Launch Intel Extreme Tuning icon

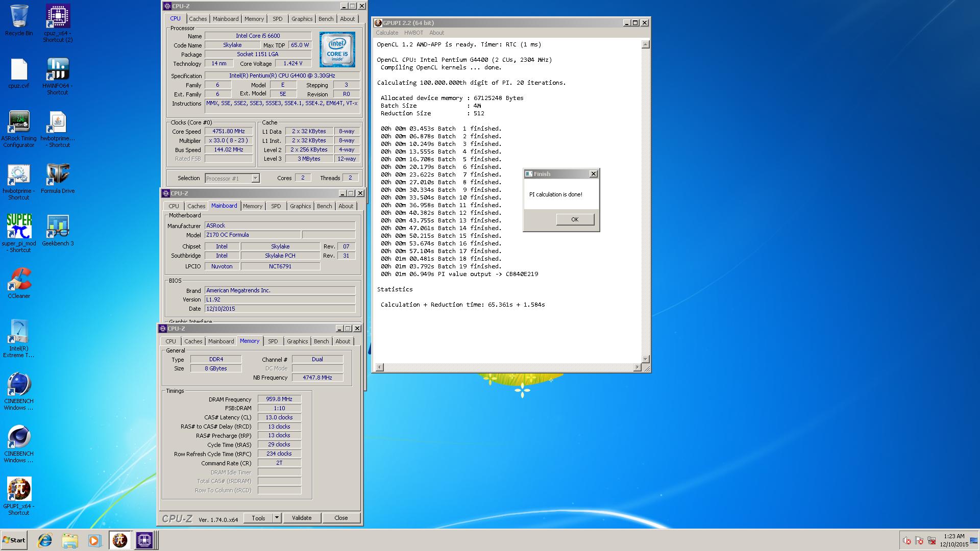(19, 338)
